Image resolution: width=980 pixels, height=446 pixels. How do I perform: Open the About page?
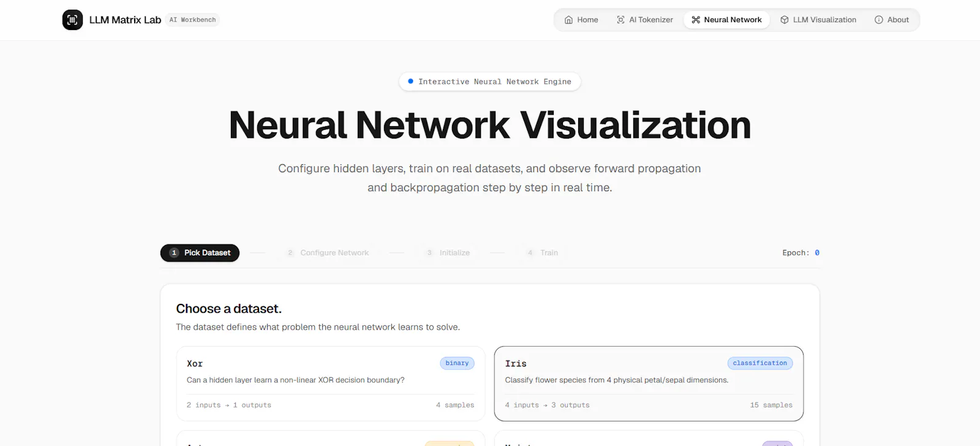[x=892, y=20]
